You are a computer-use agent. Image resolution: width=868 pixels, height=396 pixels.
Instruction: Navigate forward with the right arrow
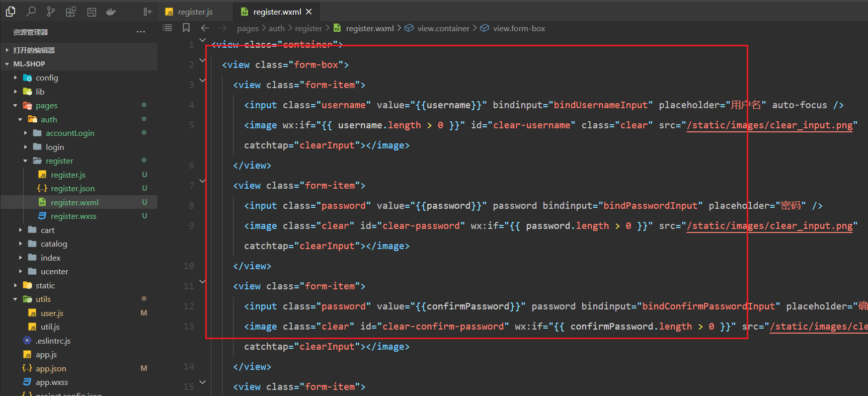(223, 28)
